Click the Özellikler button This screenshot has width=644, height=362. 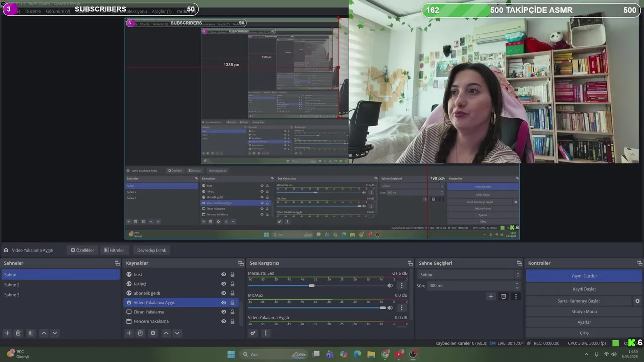[82, 250]
